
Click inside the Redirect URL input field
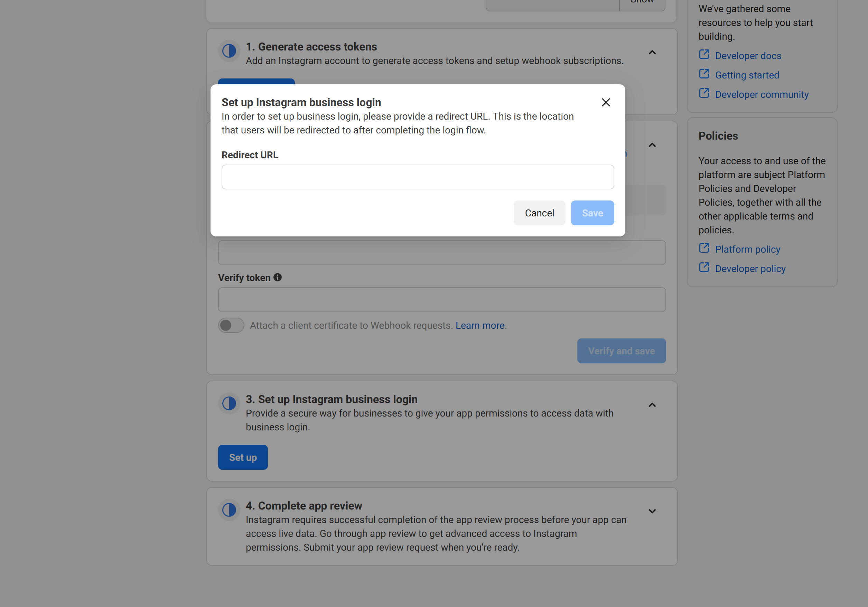pyautogui.click(x=417, y=177)
